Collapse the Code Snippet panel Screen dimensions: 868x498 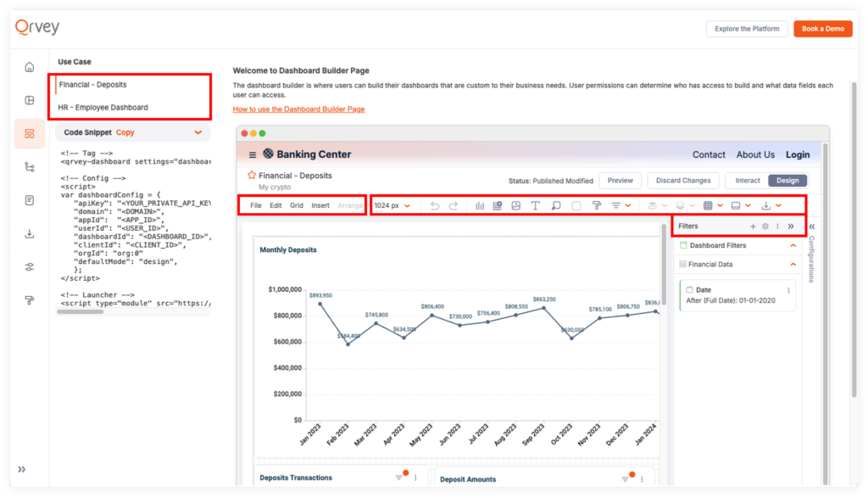(198, 132)
